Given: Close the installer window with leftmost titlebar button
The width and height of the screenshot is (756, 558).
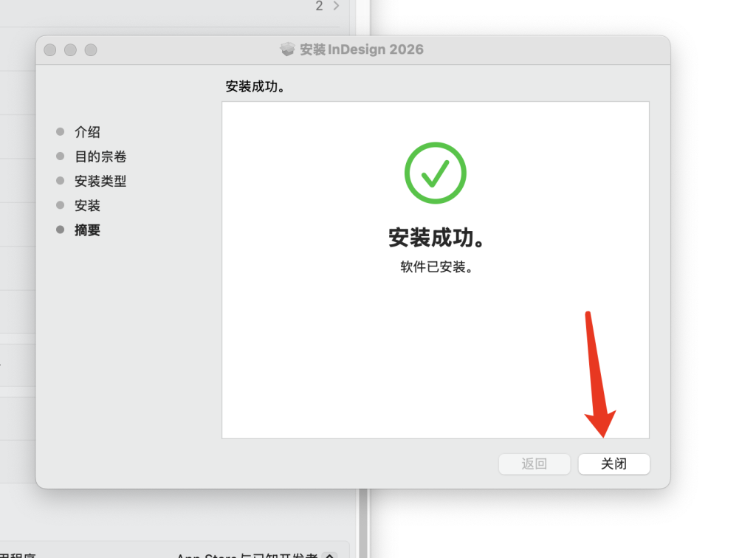Looking at the screenshot, I should point(50,50).
